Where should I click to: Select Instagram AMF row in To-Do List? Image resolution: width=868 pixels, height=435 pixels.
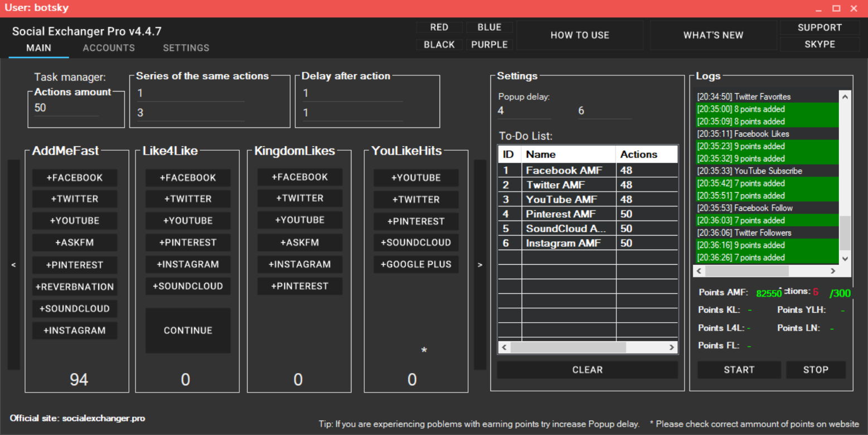[x=588, y=243]
